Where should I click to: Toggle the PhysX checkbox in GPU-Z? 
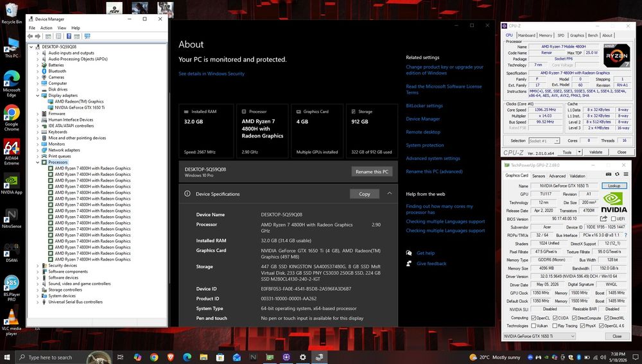pyautogui.click(x=582, y=326)
